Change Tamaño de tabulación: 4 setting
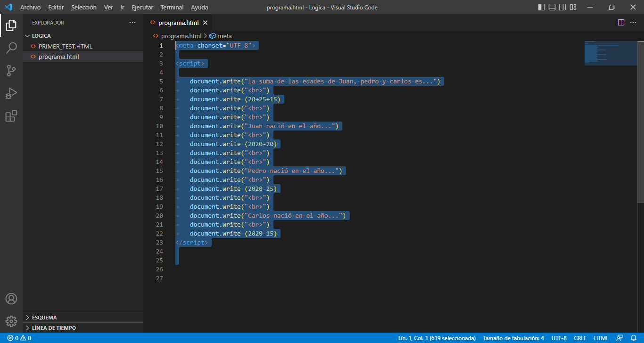 (x=513, y=338)
